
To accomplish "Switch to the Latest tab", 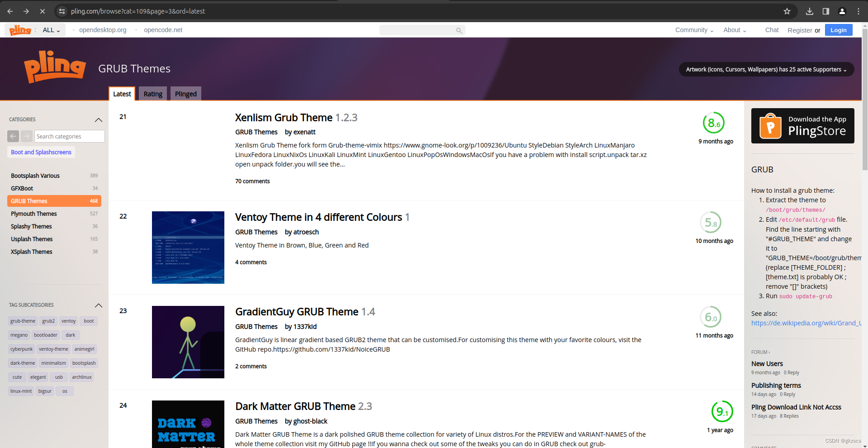I will [122, 94].
